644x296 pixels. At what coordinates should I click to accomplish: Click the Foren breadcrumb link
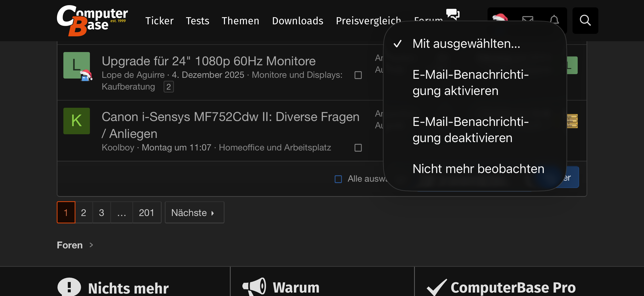pyautogui.click(x=70, y=245)
